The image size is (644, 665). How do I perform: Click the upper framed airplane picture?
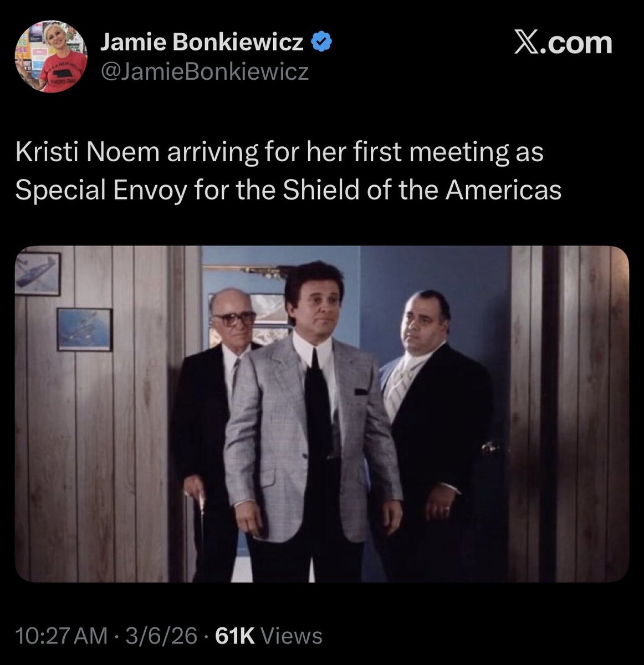[37, 274]
